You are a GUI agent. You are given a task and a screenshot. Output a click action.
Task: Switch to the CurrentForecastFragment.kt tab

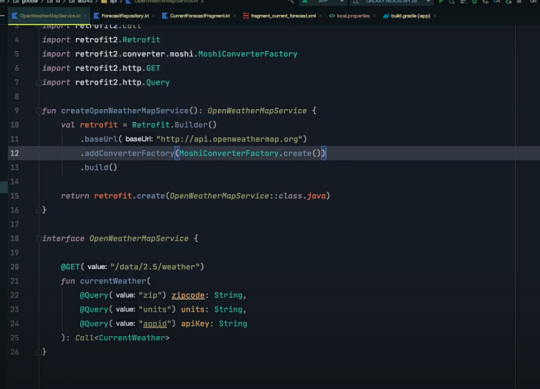(200, 16)
